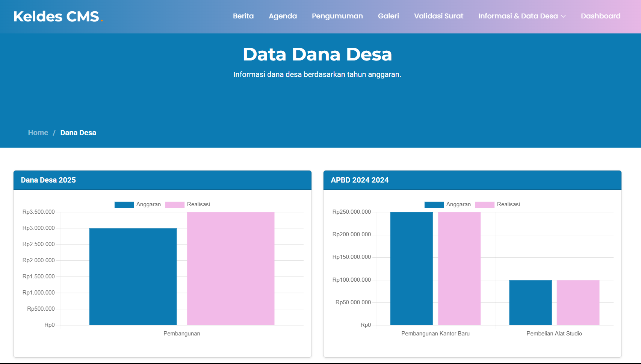This screenshot has height=364, width=641.
Task: Go to the Validasi Surat page
Action: (x=438, y=16)
